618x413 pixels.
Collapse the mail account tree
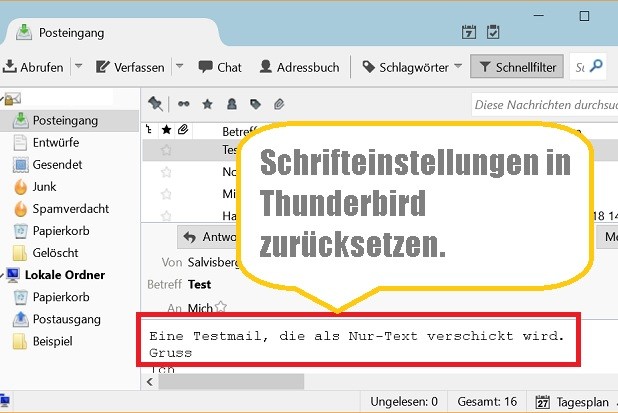(x=2, y=99)
